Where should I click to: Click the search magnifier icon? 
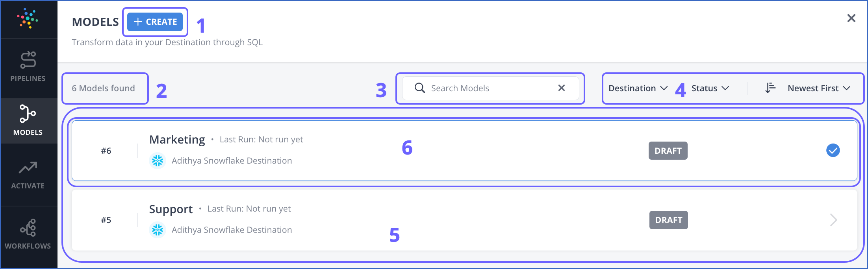click(x=419, y=88)
